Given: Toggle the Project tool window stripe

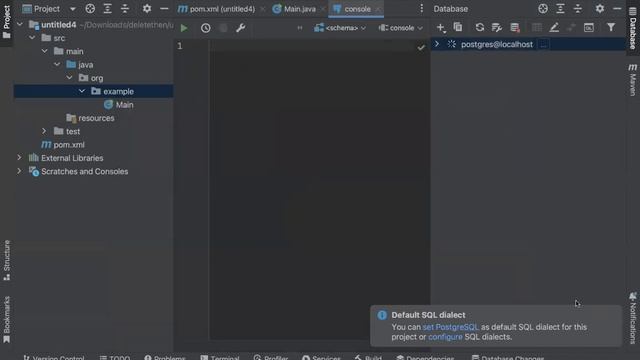Looking at the screenshot, I should [7, 22].
